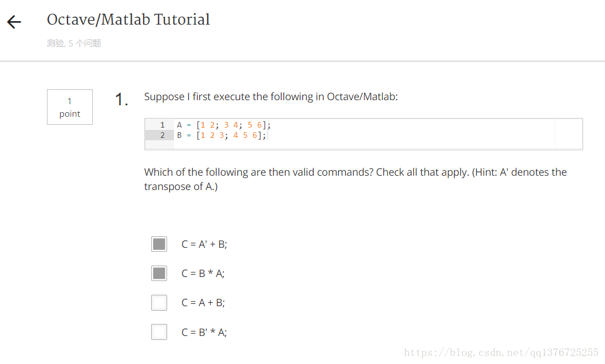The height and width of the screenshot is (364, 605).
Task: Click the Octave/Matlab Tutorial title
Action: 128,19
